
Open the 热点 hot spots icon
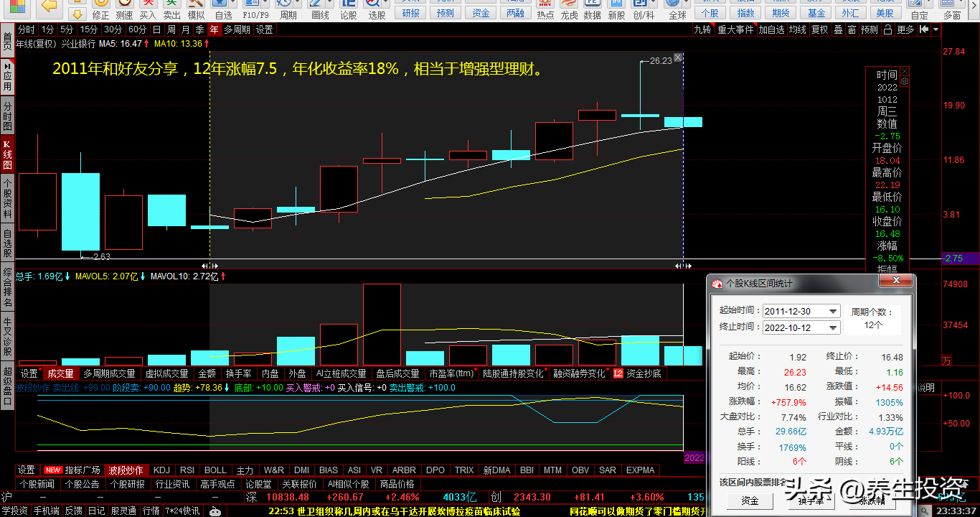coord(545,9)
